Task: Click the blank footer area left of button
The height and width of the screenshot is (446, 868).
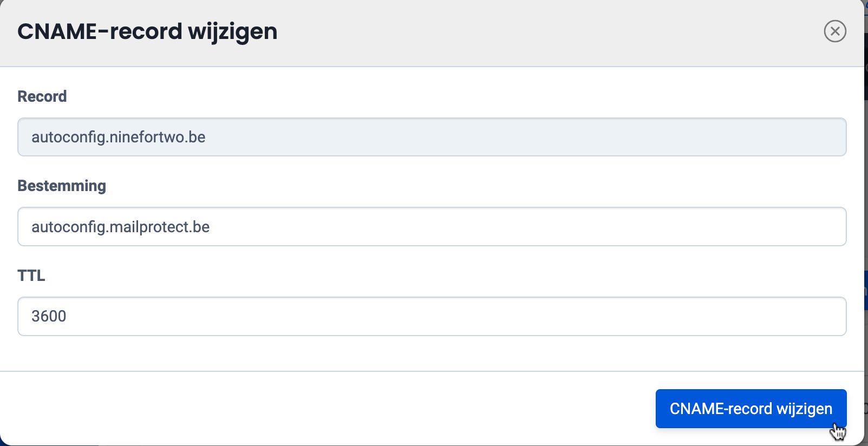Action: click(x=325, y=409)
